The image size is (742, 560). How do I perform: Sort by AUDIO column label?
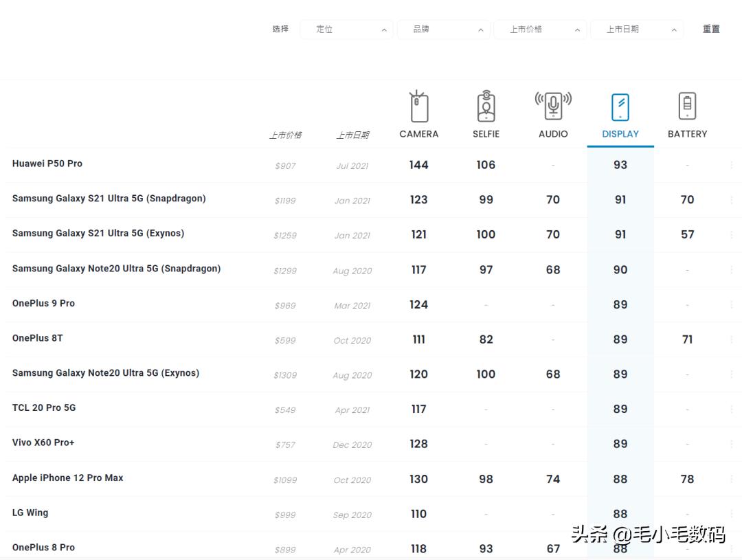(552, 134)
